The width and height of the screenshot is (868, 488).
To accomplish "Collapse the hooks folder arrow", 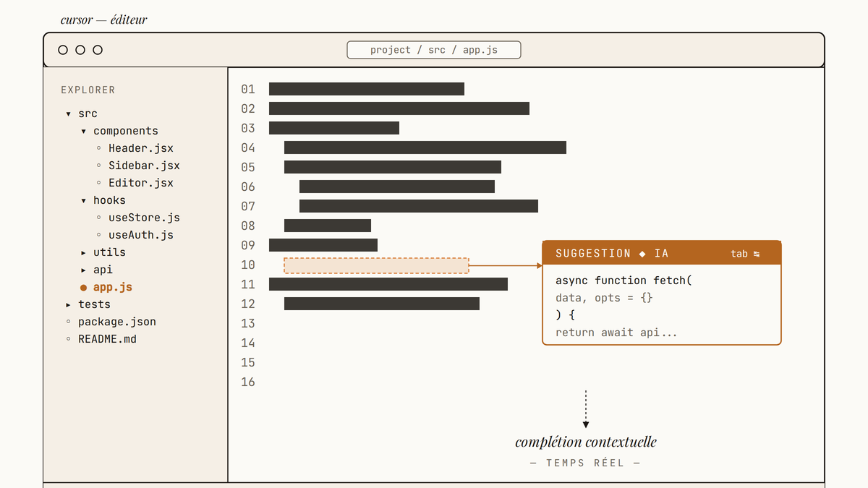I will (x=84, y=201).
